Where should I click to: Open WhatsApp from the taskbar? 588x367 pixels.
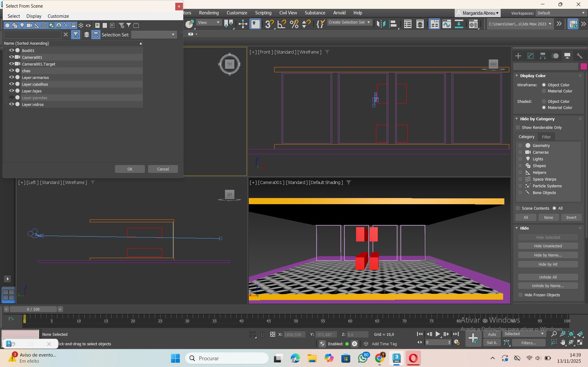363,358
